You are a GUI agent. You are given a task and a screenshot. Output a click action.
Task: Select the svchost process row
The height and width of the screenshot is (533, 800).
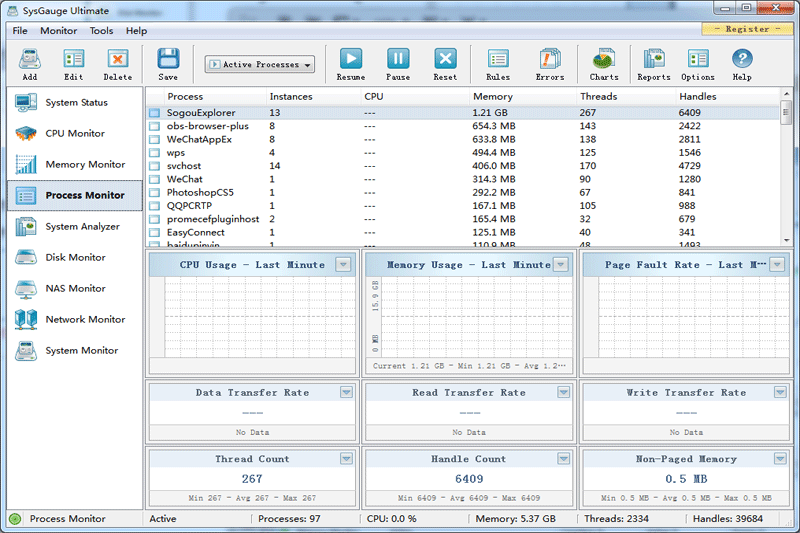pyautogui.click(x=463, y=166)
